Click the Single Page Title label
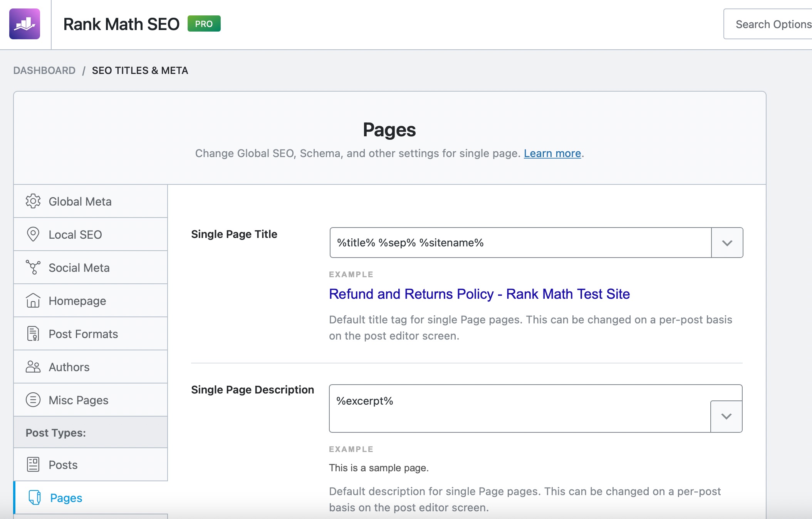Screen dimensions: 812x519 coord(234,234)
